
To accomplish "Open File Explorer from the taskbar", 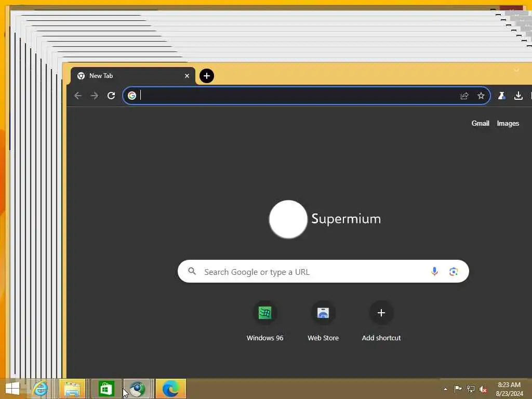I will (x=72, y=389).
